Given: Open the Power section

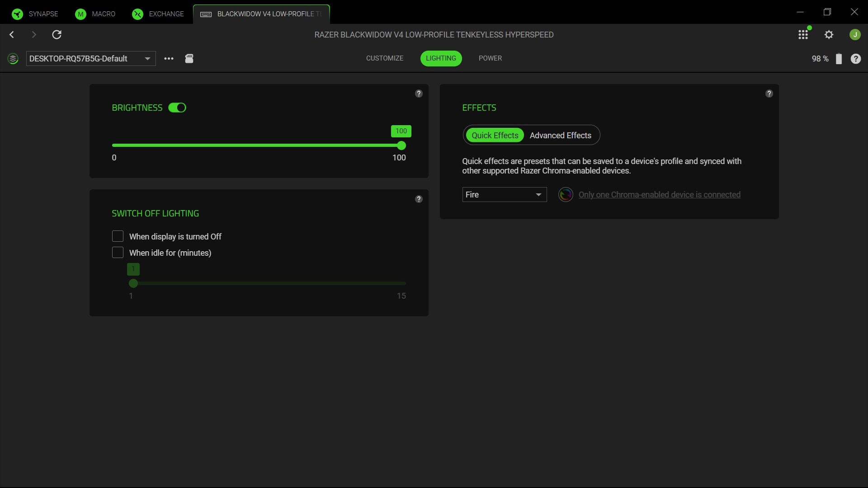Looking at the screenshot, I should (490, 58).
